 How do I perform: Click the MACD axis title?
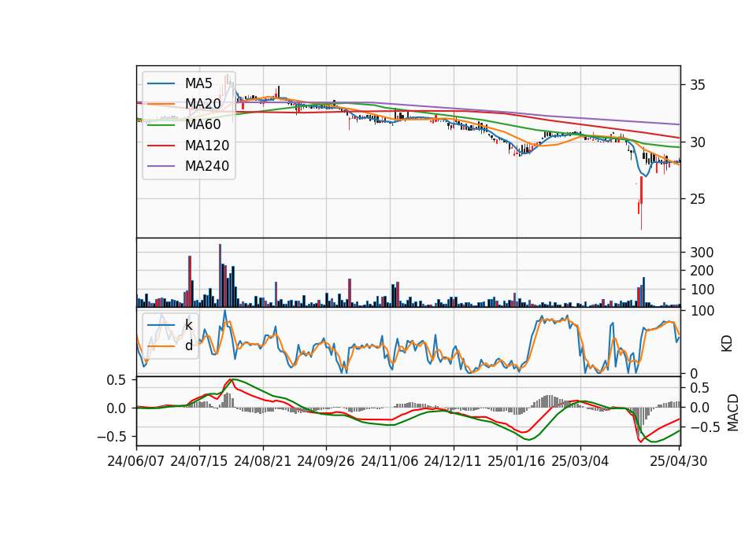click(733, 412)
